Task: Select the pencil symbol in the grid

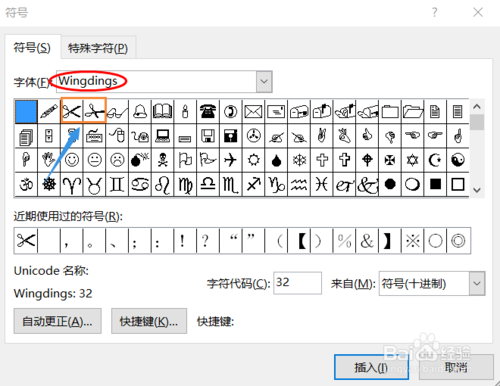Action: 49,112
